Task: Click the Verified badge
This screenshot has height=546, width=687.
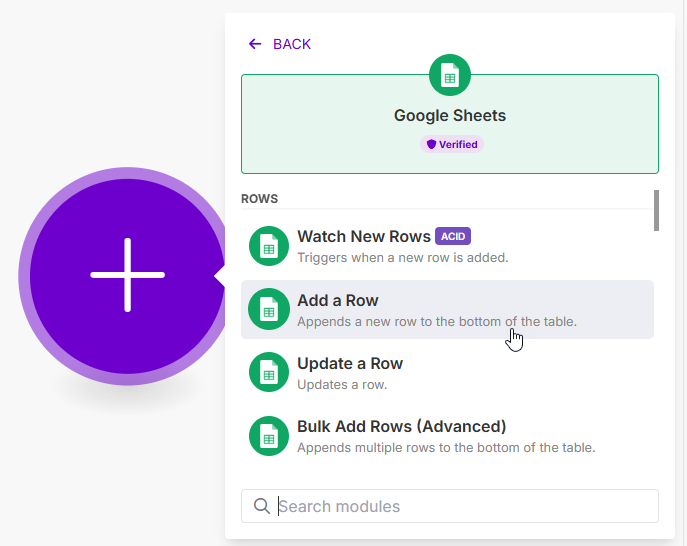Action: (x=452, y=144)
